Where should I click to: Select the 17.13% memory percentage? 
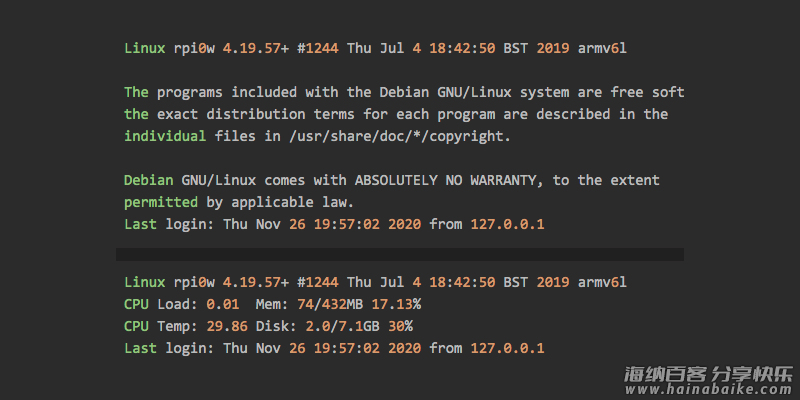click(x=396, y=305)
